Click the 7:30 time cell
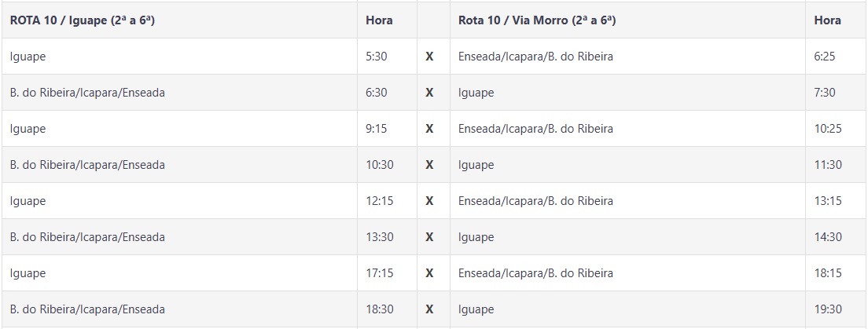The height and width of the screenshot is (329, 868). (826, 93)
